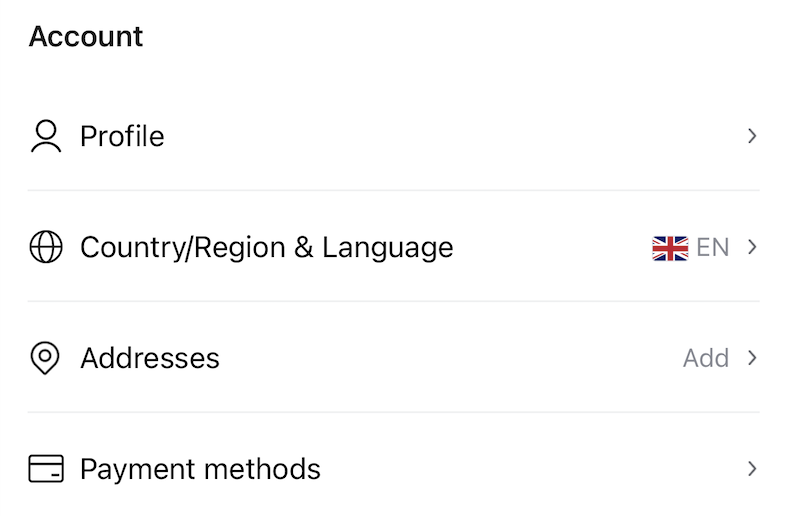Click the 'Country/Region' text
Image resolution: width=786 pixels, height=516 pixels.
click(x=183, y=247)
